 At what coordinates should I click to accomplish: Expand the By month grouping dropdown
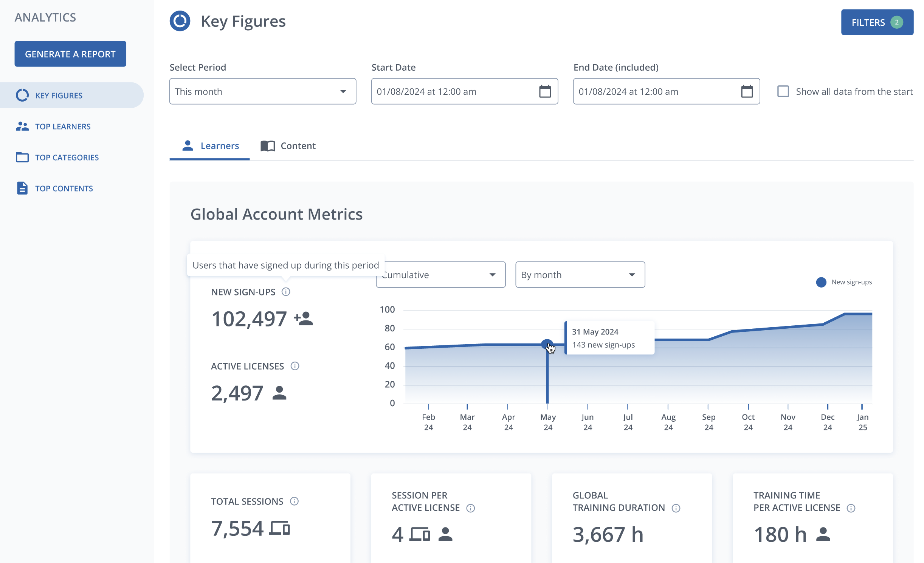click(x=580, y=275)
